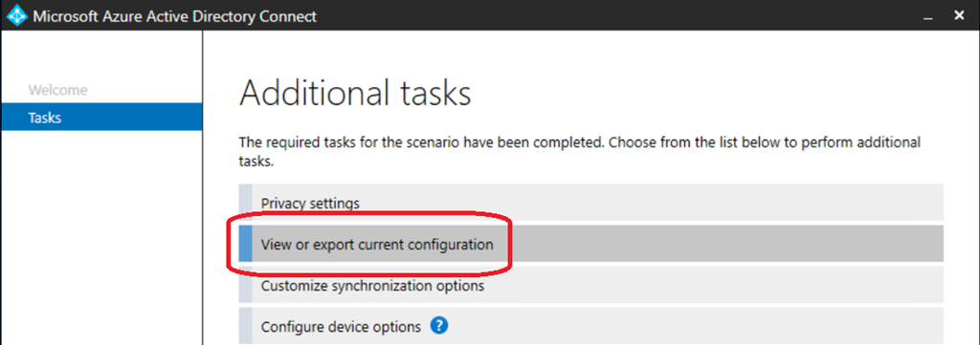This screenshot has width=980, height=345.
Task: Minimize the Azure AD Connect window
Action: click(928, 17)
